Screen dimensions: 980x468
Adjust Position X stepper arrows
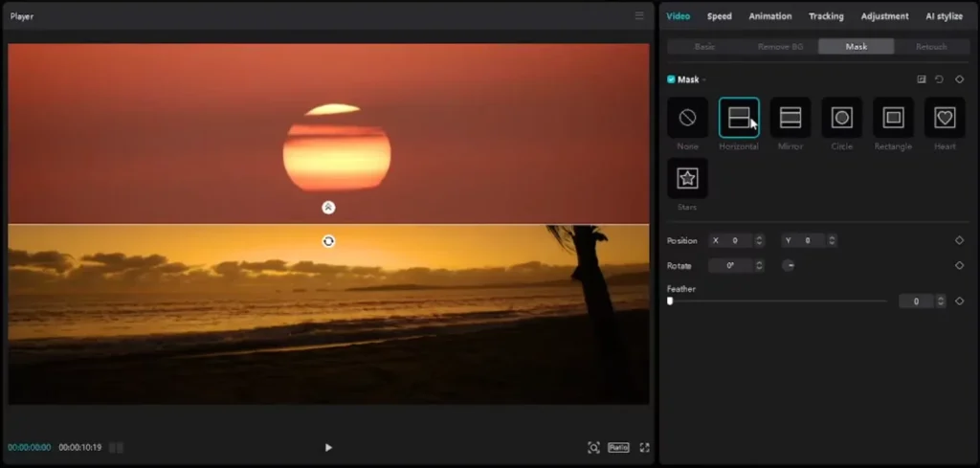click(759, 240)
